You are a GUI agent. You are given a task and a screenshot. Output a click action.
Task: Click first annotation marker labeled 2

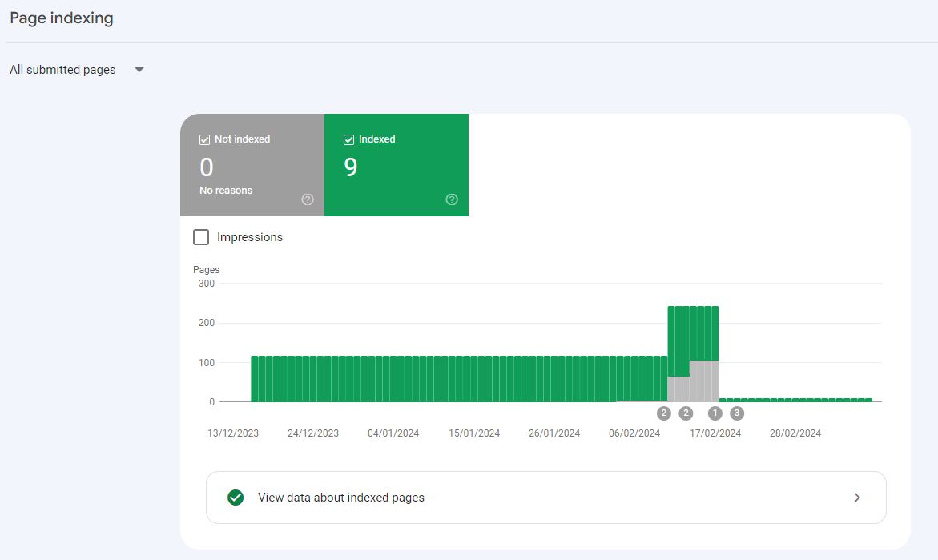[663, 413]
